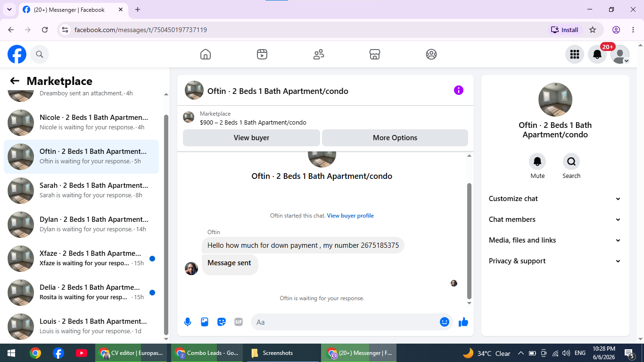The height and width of the screenshot is (362, 644).
Task: Click the Install app button
Action: (x=565, y=30)
